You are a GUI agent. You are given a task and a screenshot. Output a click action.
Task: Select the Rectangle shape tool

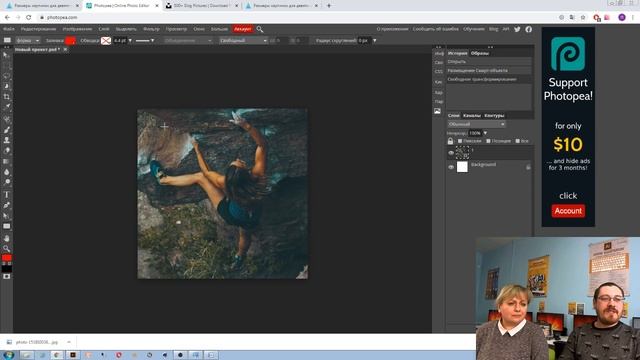[x=7, y=226]
